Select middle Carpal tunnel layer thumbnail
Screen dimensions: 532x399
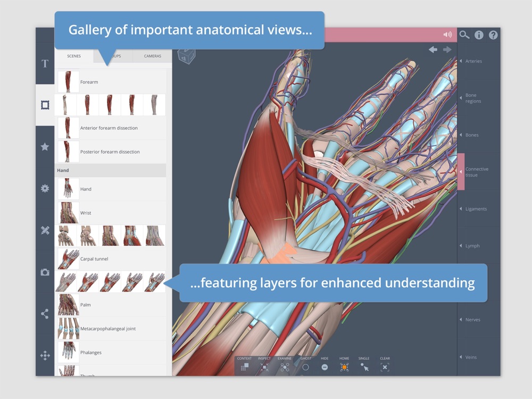pos(110,281)
